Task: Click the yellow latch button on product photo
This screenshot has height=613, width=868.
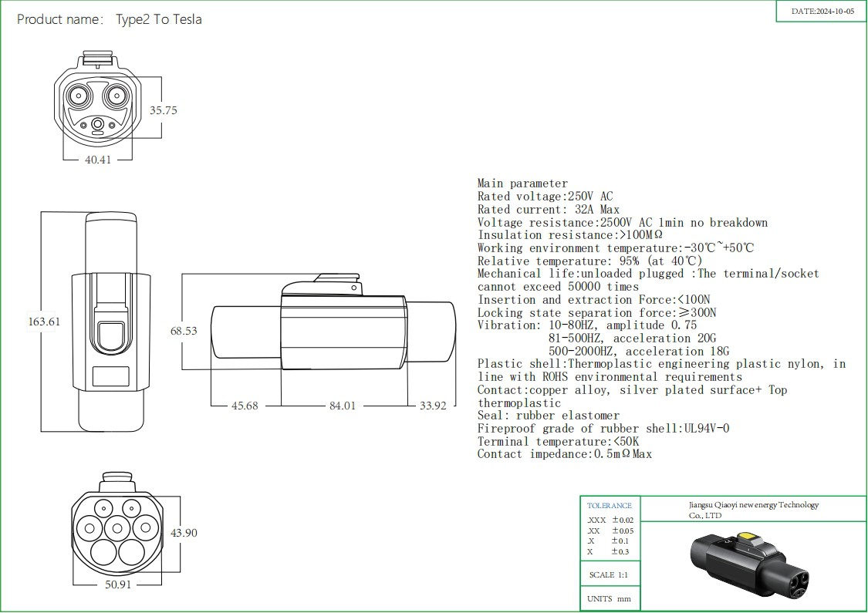Action: 747,538
